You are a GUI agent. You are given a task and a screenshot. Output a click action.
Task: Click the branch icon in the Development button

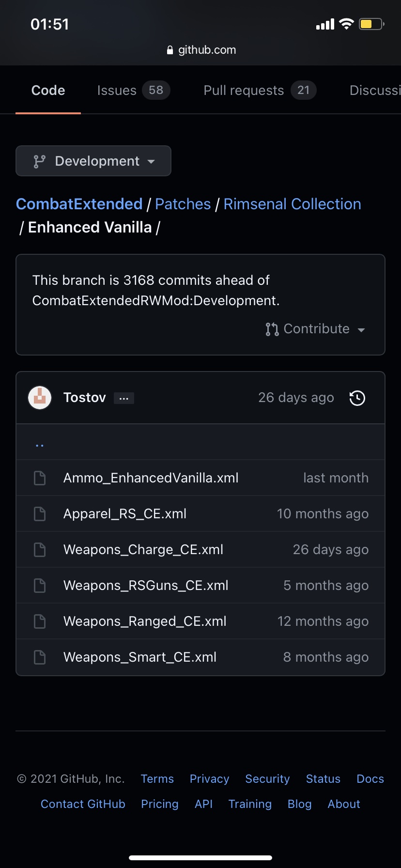tap(39, 161)
